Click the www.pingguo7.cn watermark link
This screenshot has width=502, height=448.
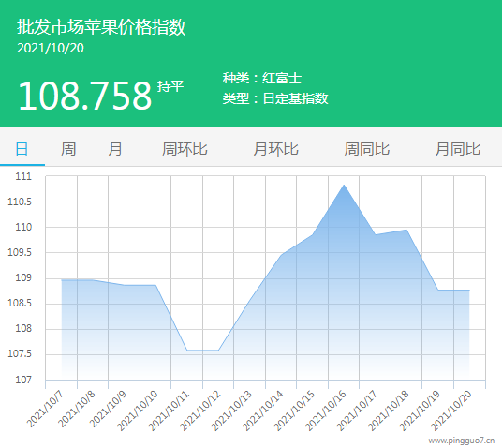pyautogui.click(x=462, y=441)
